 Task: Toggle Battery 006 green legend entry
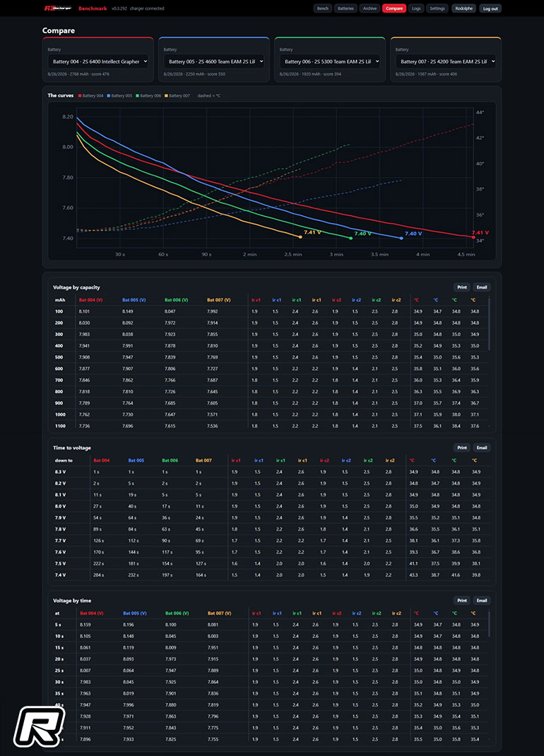click(x=148, y=96)
